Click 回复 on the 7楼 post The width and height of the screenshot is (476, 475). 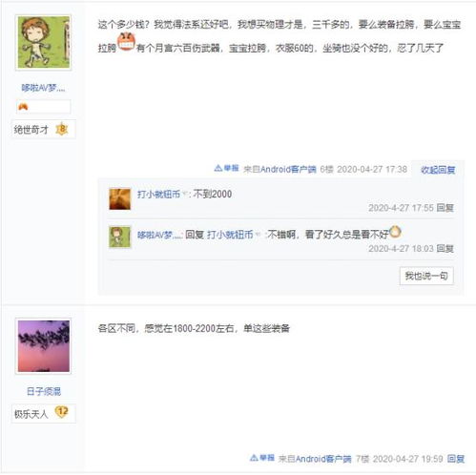456,459
